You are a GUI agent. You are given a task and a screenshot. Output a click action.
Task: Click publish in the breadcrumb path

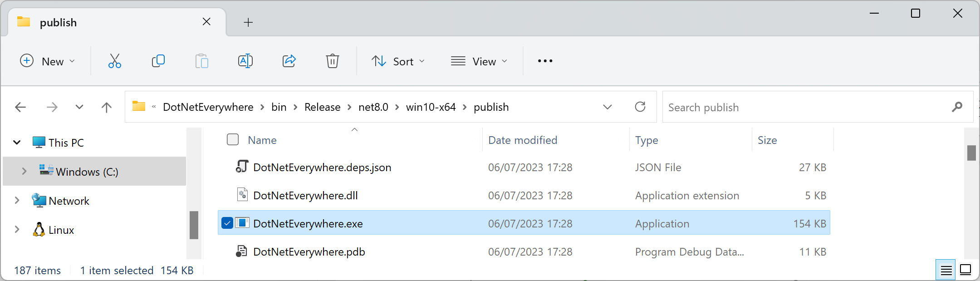[491, 107]
